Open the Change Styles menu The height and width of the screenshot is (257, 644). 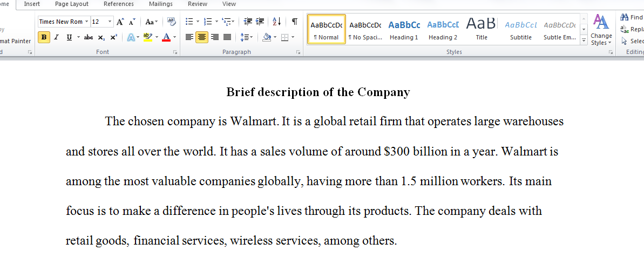tap(601, 30)
